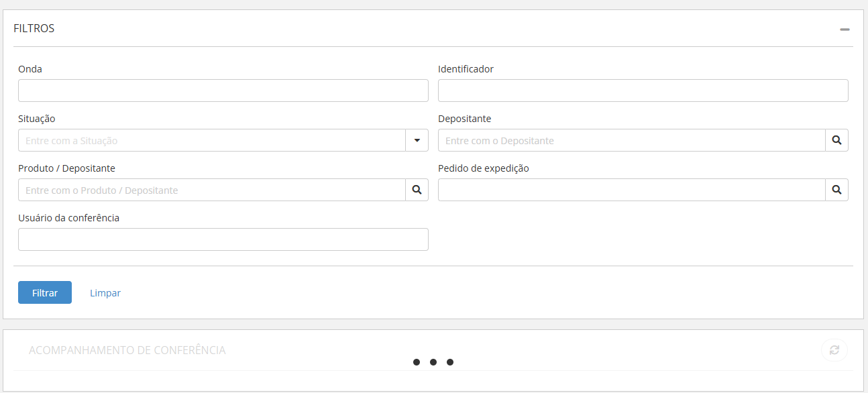868x393 pixels.
Task: Select the Identificador text field
Action: tap(643, 91)
